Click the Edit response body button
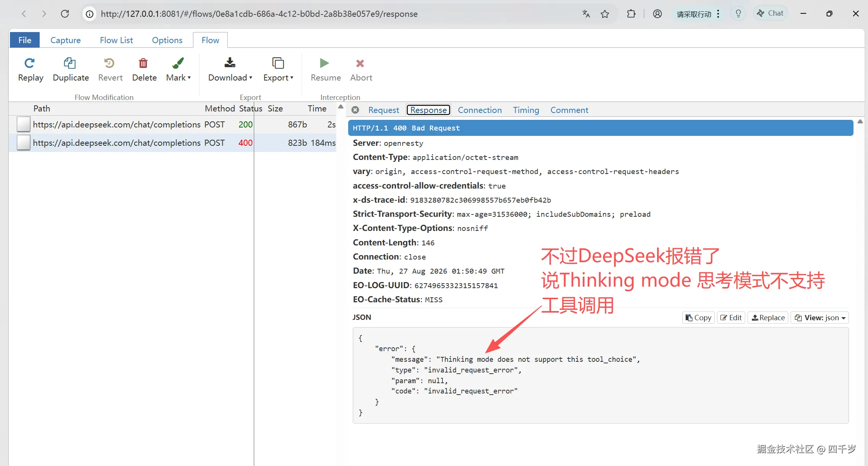Viewport: 868px width, 466px height. point(731,318)
